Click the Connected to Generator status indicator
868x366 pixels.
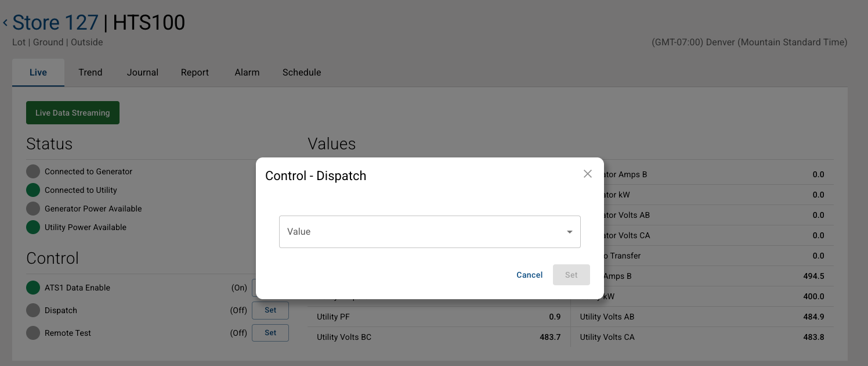coord(33,171)
